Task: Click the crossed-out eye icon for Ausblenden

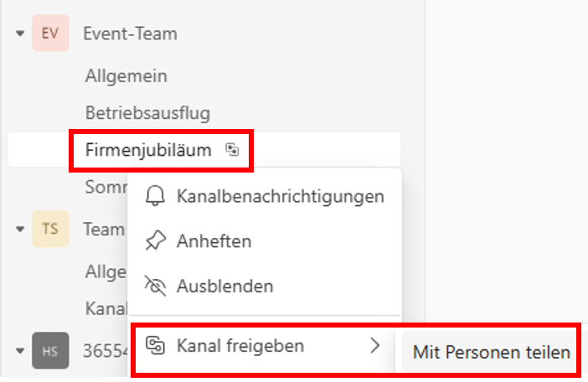Action: (155, 286)
